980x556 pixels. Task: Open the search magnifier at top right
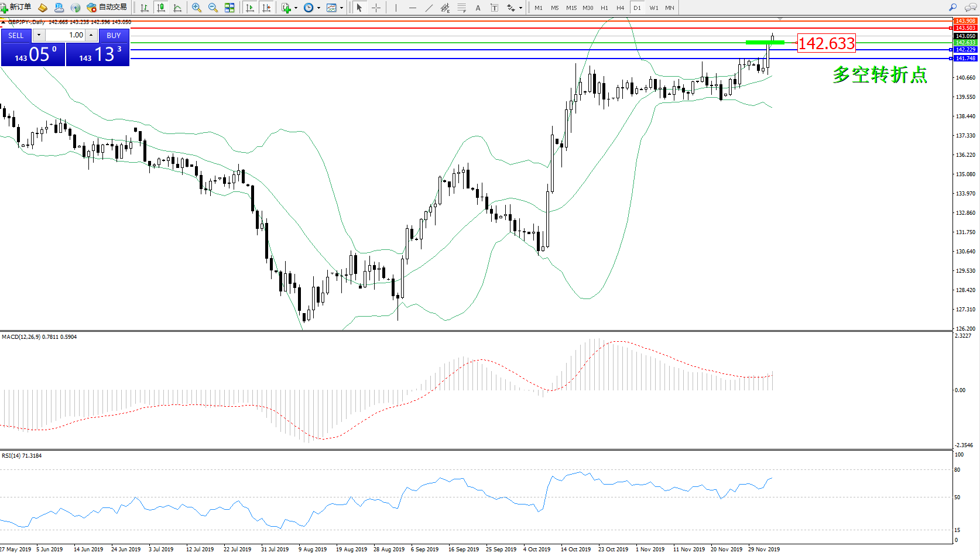point(952,8)
